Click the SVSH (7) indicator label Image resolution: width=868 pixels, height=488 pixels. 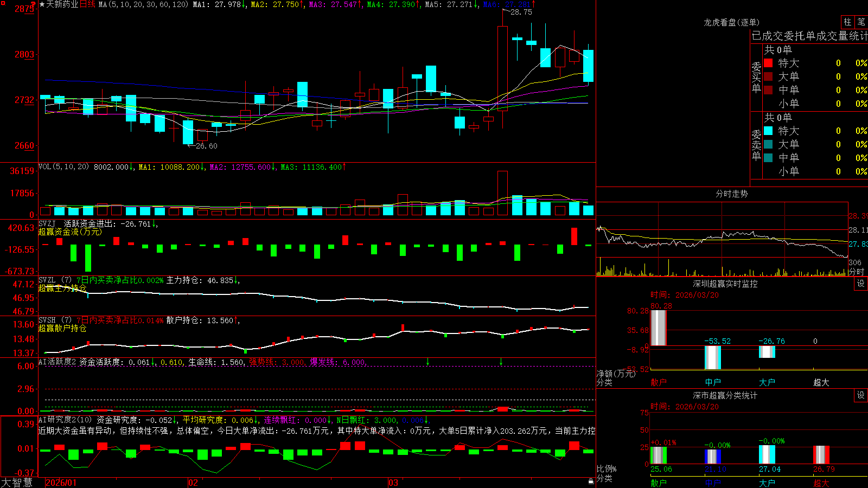(55, 320)
